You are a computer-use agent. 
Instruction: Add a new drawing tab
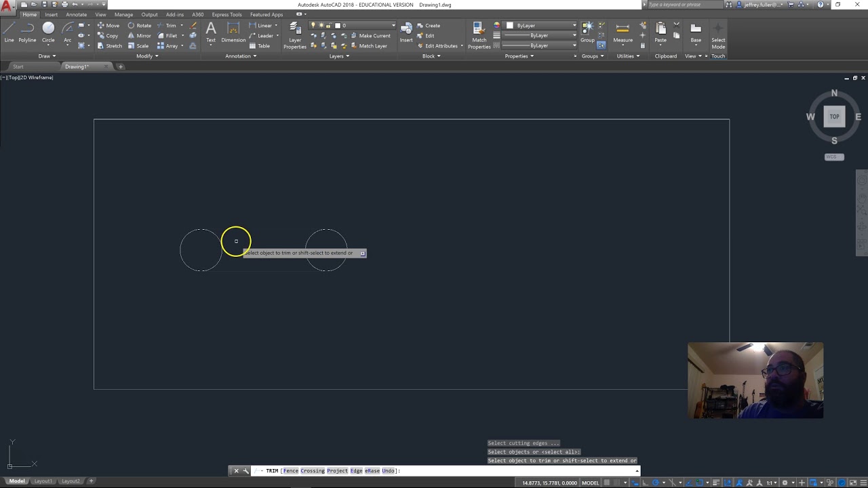[x=121, y=66]
